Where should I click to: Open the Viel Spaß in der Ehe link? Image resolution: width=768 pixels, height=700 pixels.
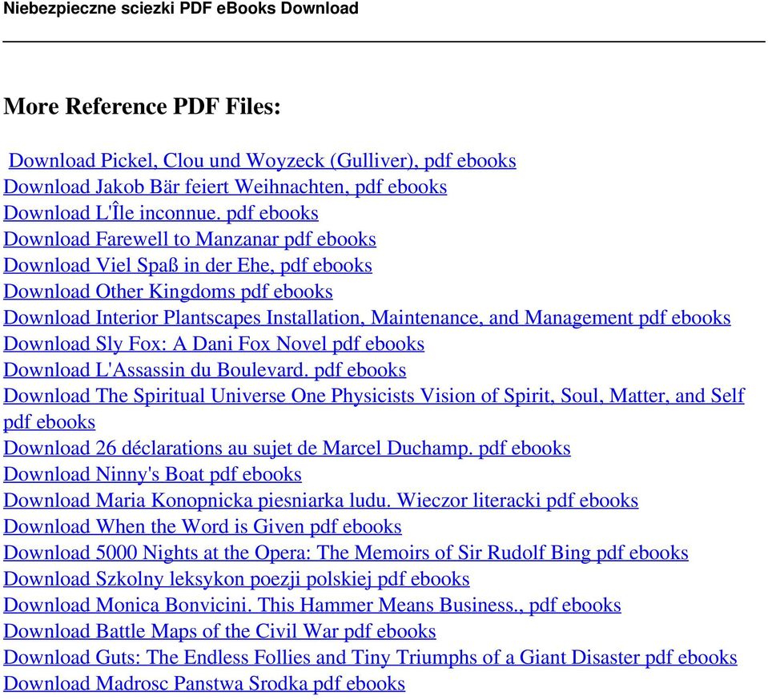point(187,265)
